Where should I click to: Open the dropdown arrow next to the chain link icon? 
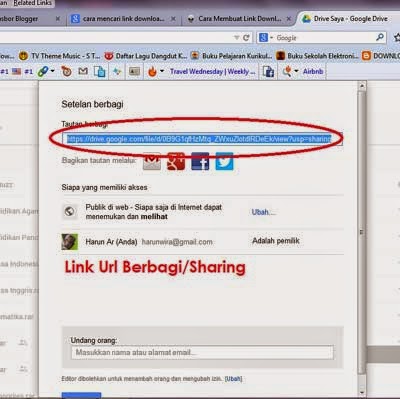[53, 71]
